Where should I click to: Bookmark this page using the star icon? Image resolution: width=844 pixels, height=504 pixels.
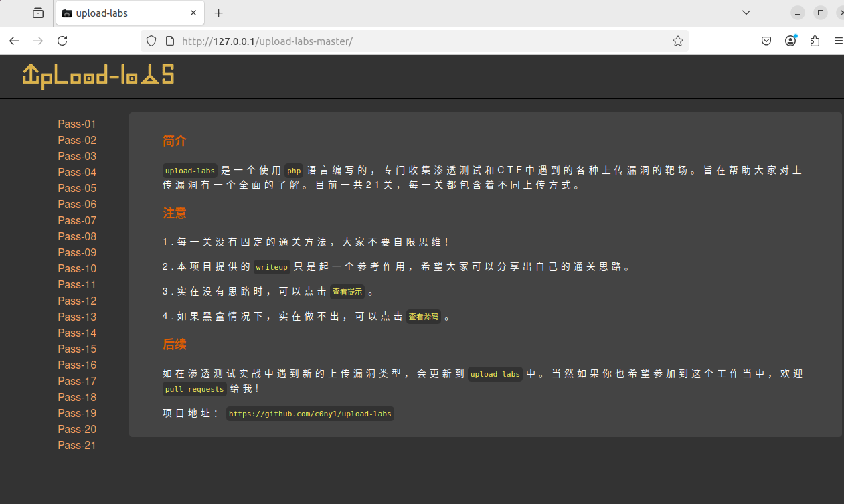(x=677, y=41)
